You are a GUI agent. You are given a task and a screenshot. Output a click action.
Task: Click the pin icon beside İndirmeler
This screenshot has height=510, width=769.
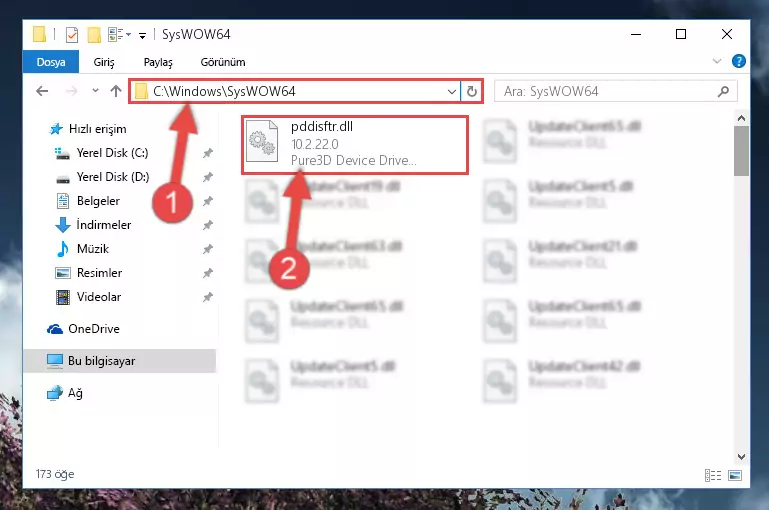point(208,225)
